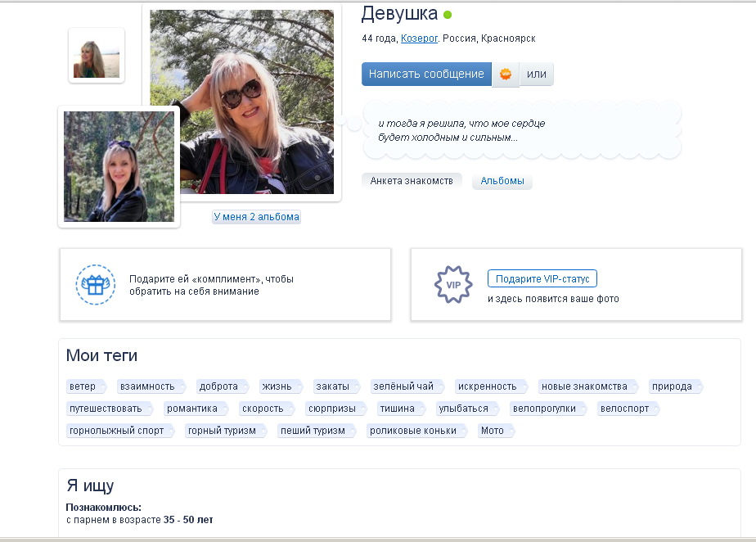Click the VIP star badge icon

453,285
